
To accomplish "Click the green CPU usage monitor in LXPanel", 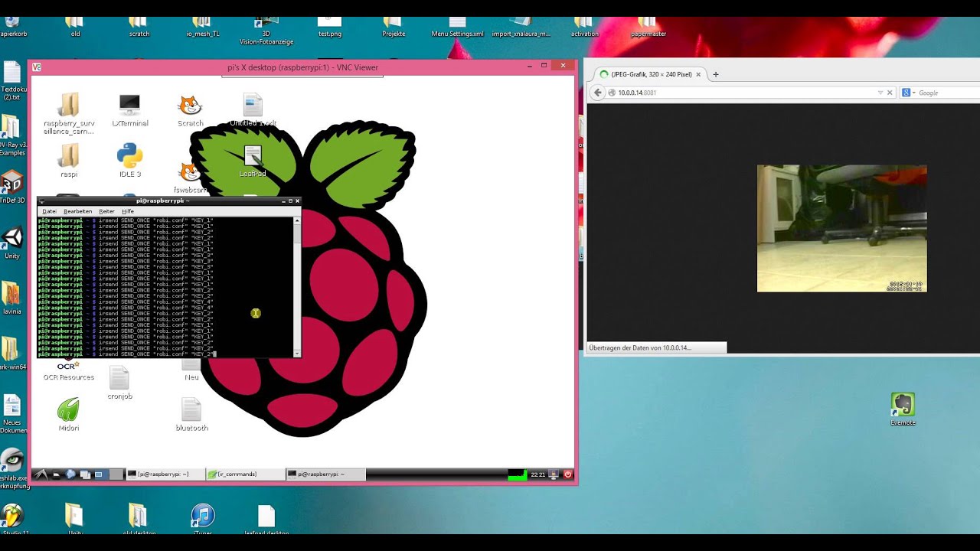I will pos(518,474).
